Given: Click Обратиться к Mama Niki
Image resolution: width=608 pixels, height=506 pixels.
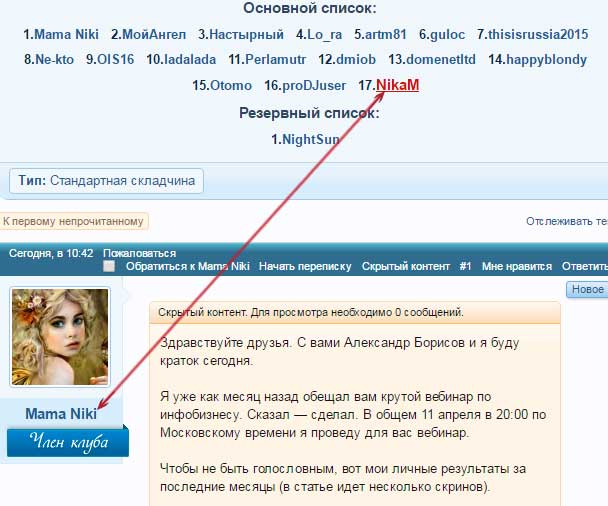Looking at the screenshot, I should pos(188,266).
